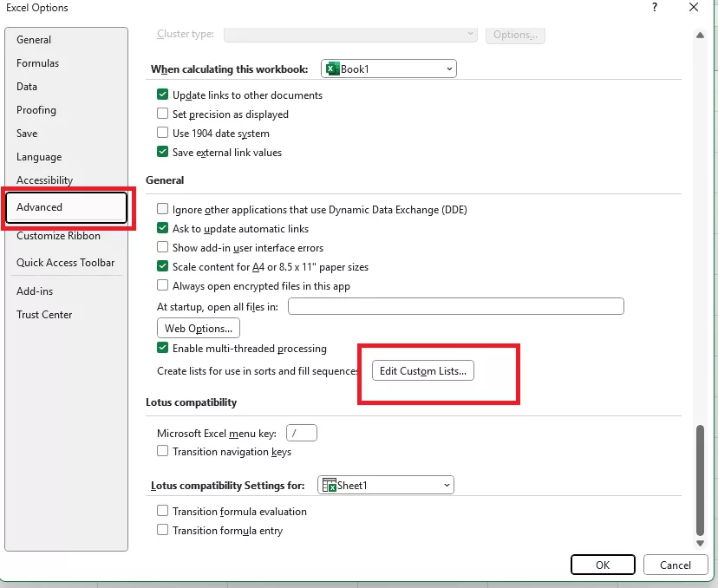Click Edit Custom Lists button
The height and width of the screenshot is (588, 718).
tap(422, 370)
